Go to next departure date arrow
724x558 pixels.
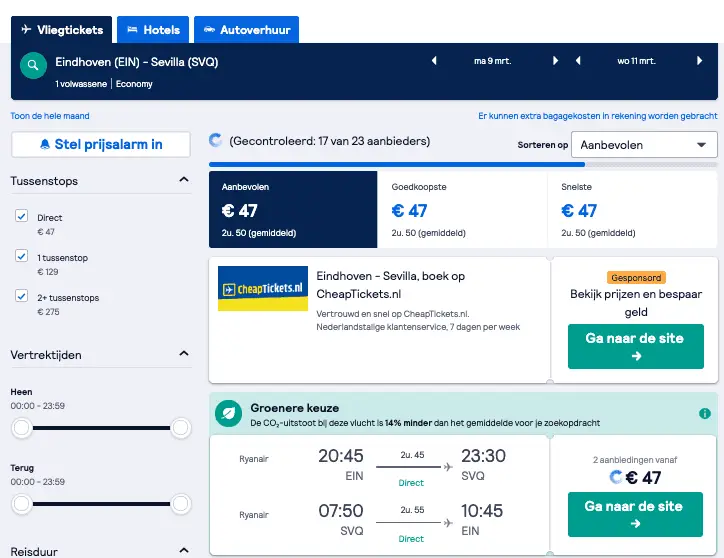pyautogui.click(x=555, y=61)
